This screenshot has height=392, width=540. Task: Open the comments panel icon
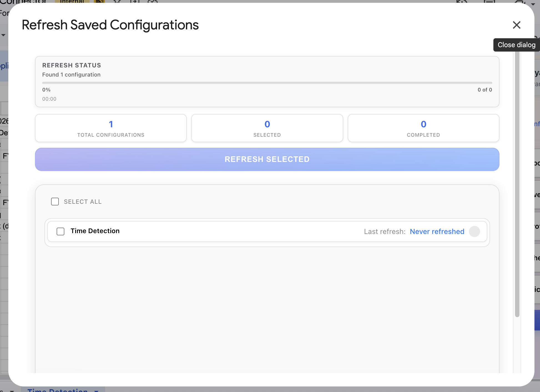coord(490,2)
